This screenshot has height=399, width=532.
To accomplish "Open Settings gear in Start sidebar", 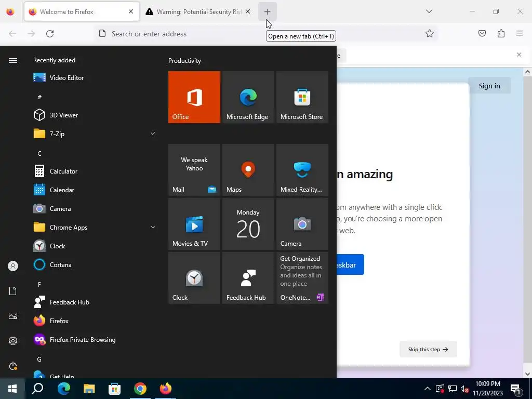I will [13, 341].
